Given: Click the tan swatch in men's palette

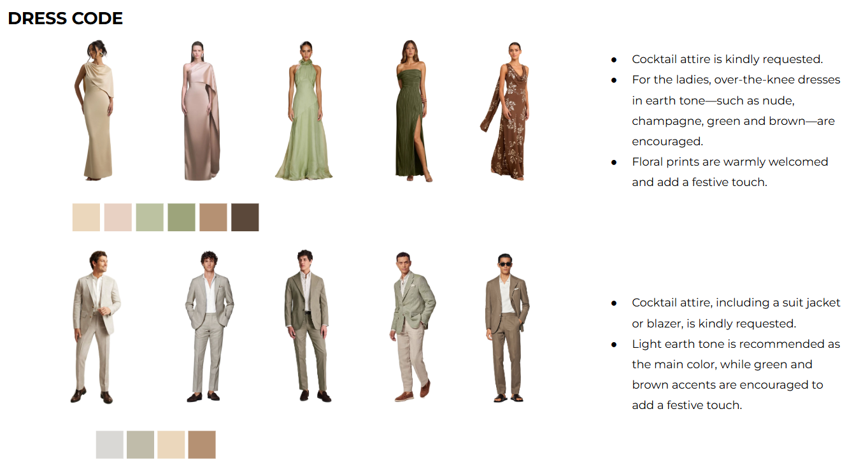Looking at the screenshot, I should click(x=202, y=445).
